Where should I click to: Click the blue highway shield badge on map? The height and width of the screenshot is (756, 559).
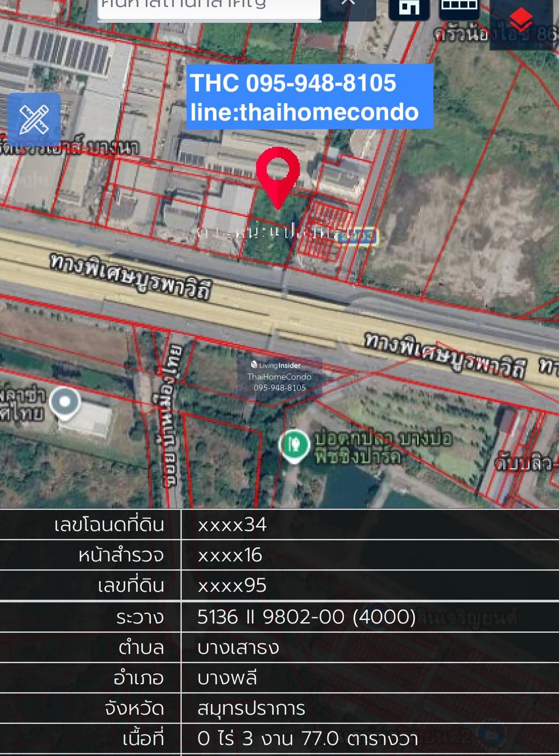coord(357,236)
